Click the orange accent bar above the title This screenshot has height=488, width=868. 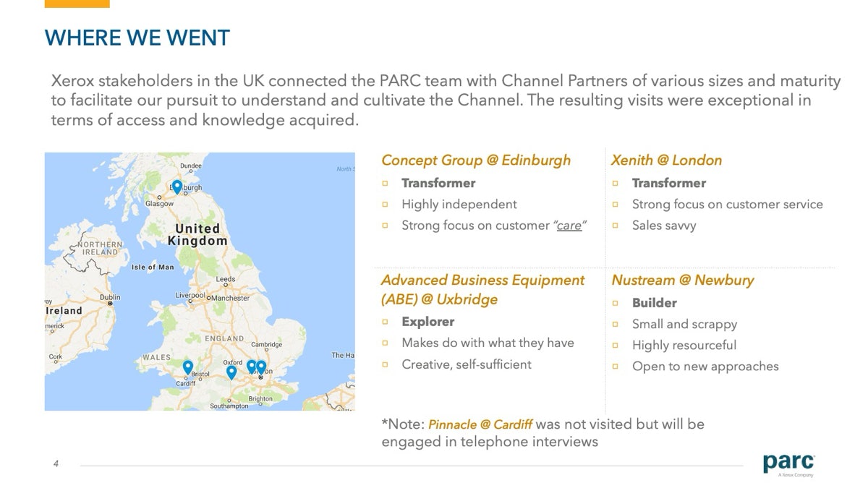[x=77, y=4]
